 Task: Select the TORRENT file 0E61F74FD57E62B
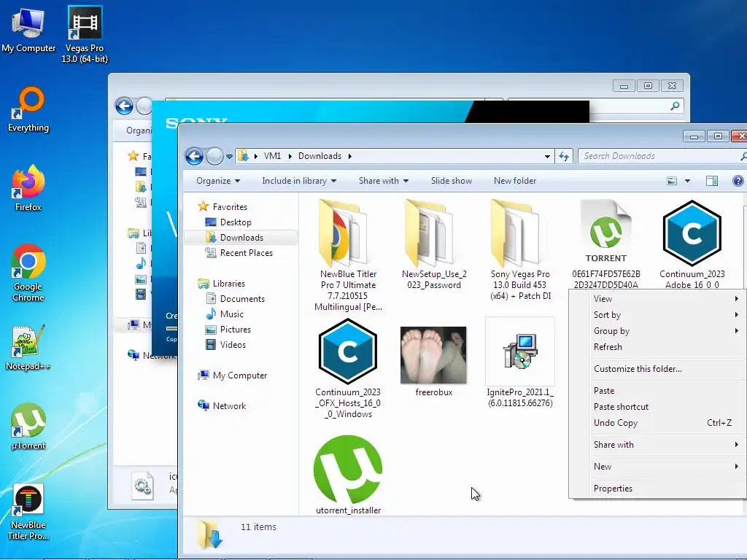[606, 245]
